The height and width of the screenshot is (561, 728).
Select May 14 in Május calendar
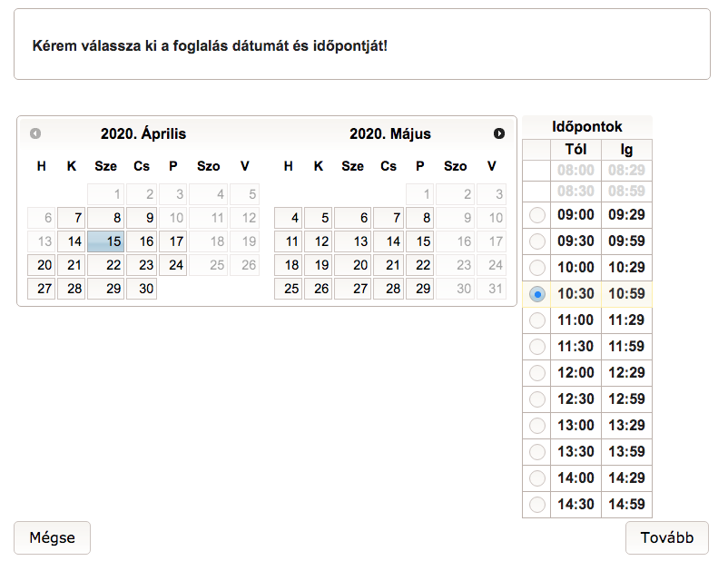pos(389,241)
